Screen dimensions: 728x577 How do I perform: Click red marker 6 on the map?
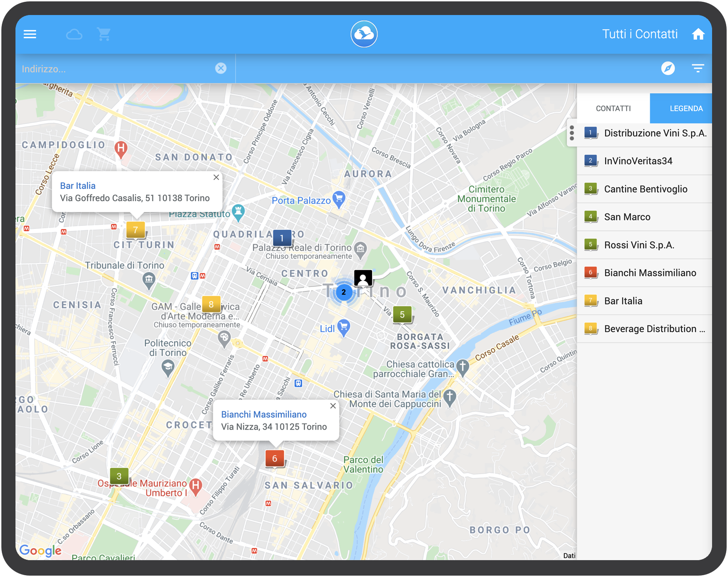[x=274, y=459]
